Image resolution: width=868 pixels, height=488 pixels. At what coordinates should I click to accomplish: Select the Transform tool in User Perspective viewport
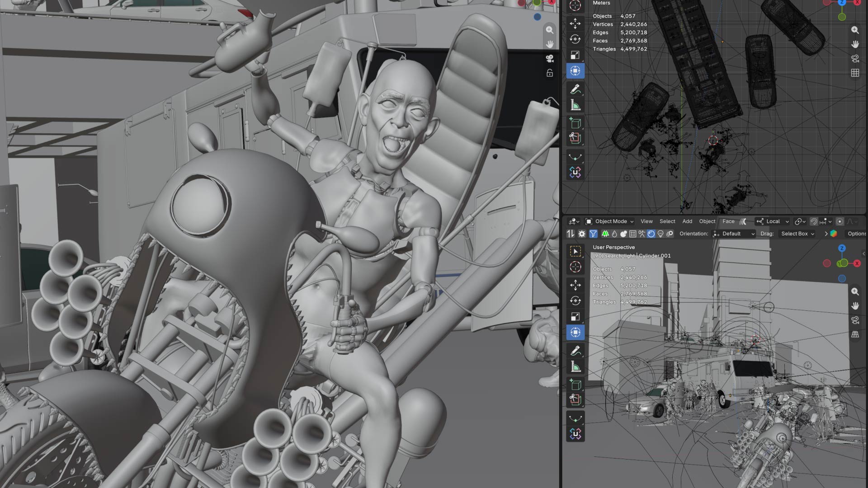coord(575,333)
